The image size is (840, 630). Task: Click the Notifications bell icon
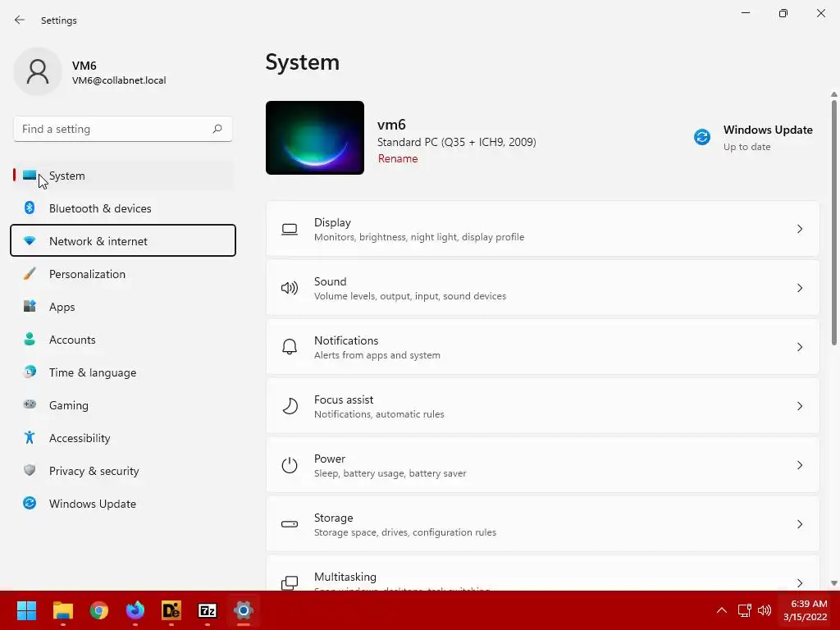pos(290,347)
